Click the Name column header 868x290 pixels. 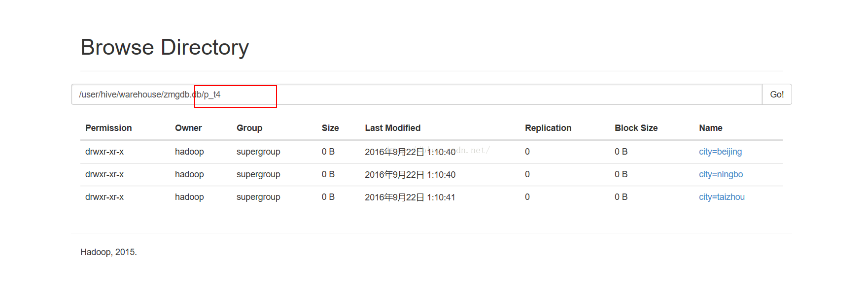tap(711, 128)
